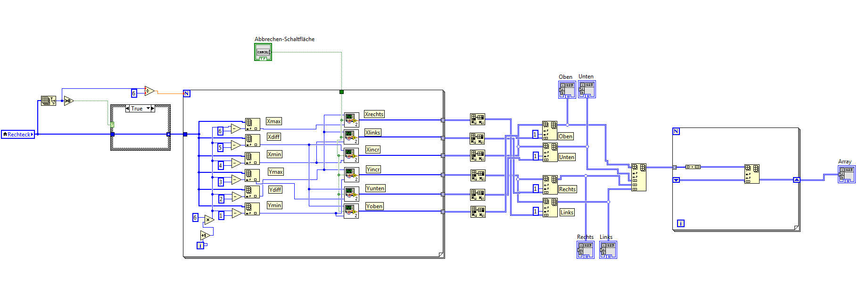The height and width of the screenshot is (306, 868).
Task: Click the case structure selector '?' terminal
Action: tap(112, 124)
